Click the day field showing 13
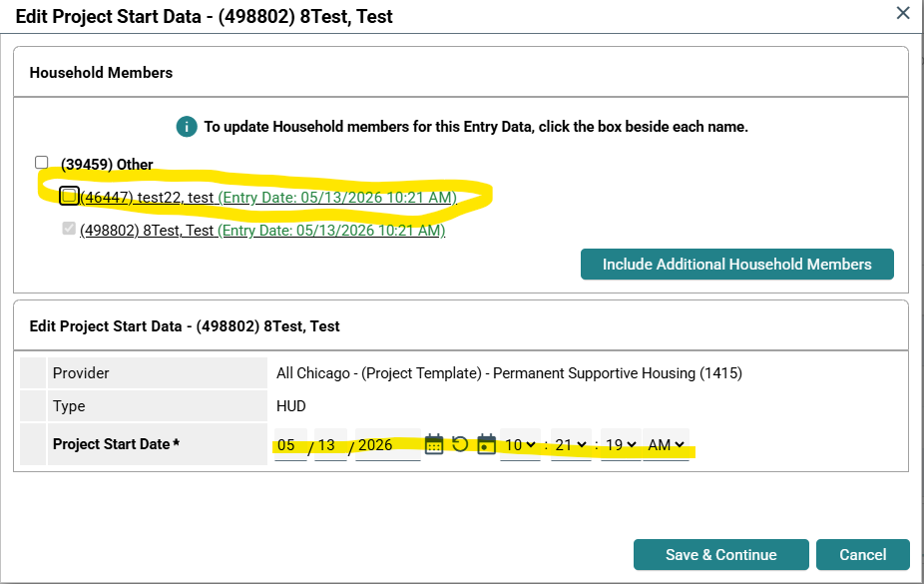The width and height of the screenshot is (924, 584). (x=330, y=445)
